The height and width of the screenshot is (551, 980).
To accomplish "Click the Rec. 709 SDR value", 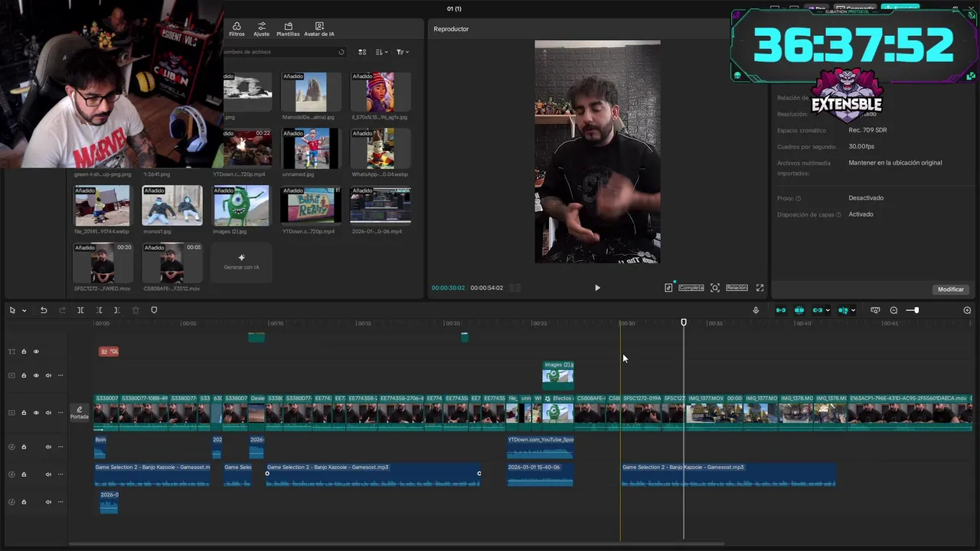I will click(867, 130).
